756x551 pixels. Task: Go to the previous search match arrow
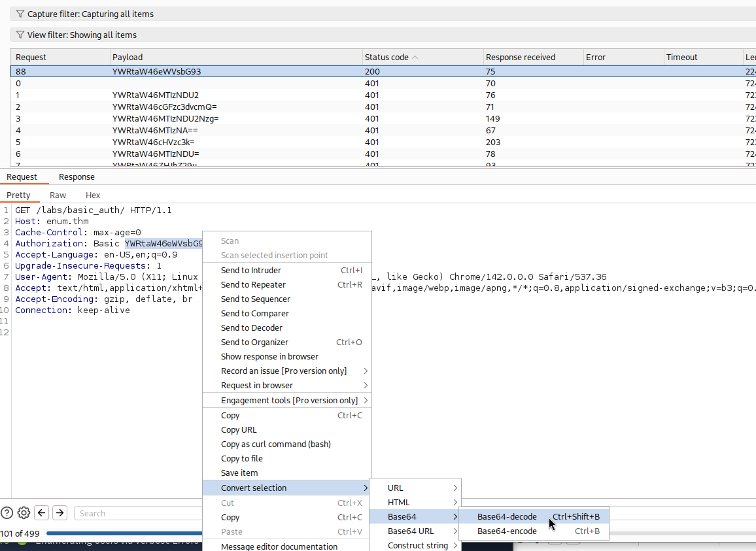click(x=42, y=513)
